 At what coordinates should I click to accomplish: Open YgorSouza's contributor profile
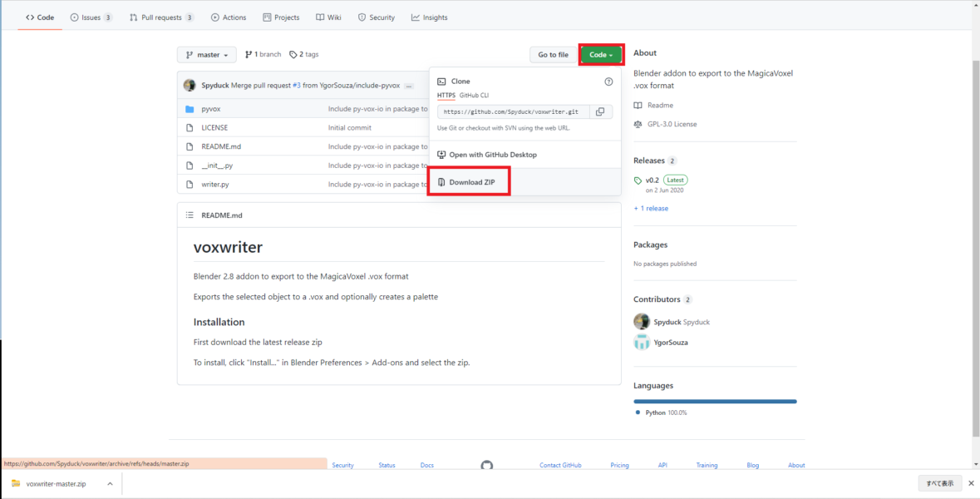click(671, 343)
